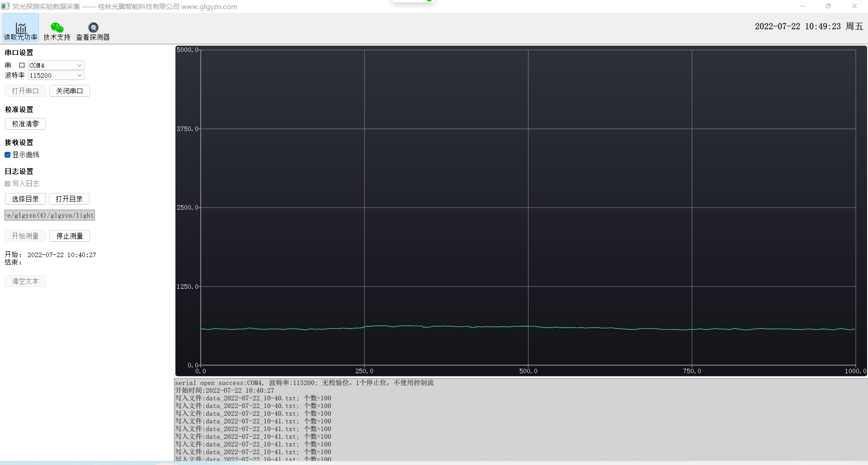868x465 pixels.
Task: Click the 清空文本 button
Action: [x=25, y=281]
